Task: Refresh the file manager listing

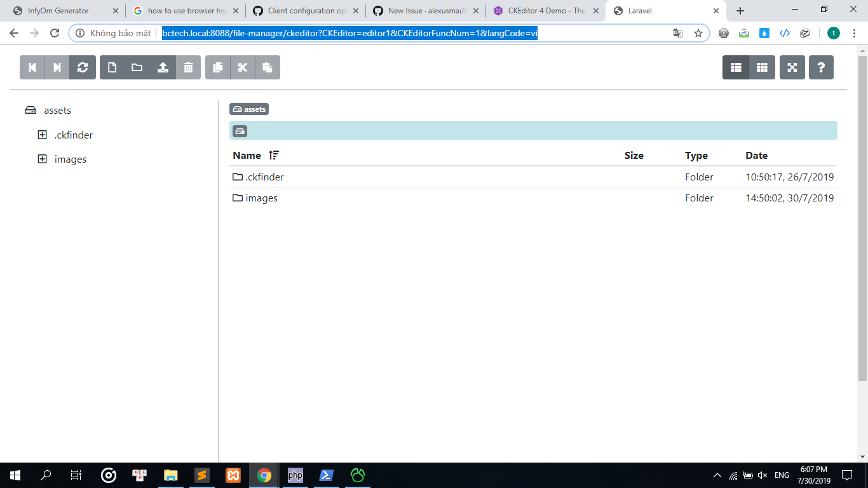Action: coord(83,67)
